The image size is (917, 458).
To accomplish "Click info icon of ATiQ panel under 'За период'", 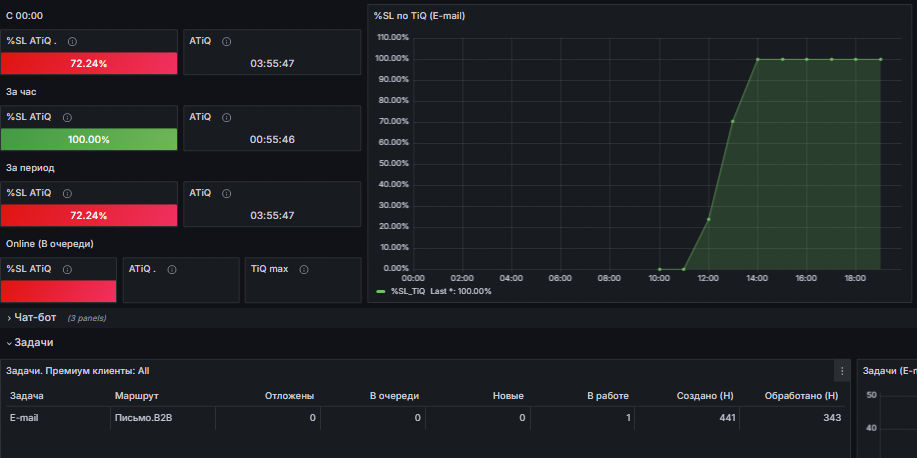I will coord(226,193).
